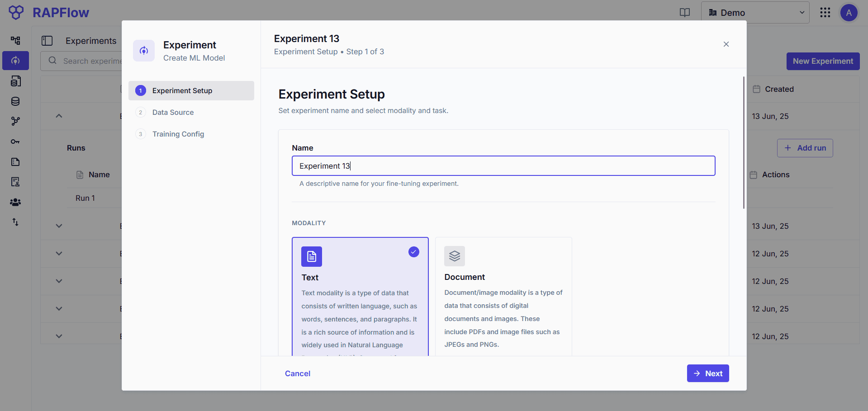This screenshot has width=868, height=411.
Task: Expand the experiment dated 13 Jun
Action: (58, 225)
